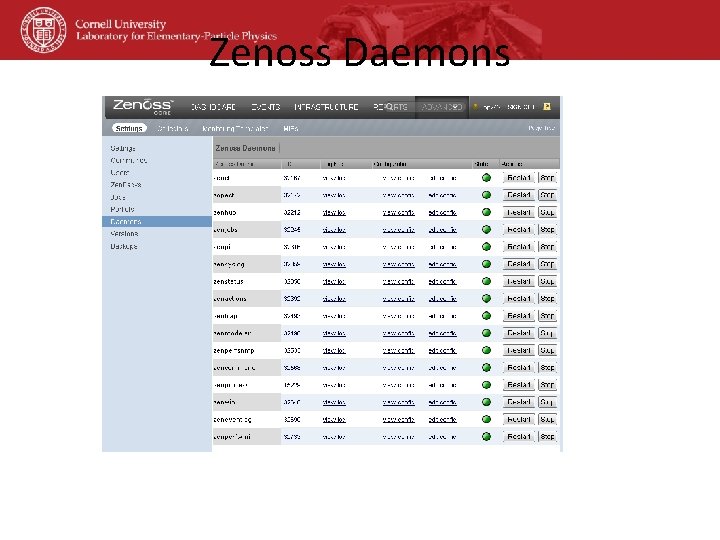
Task: Click the search magnifier icon in top bar
Action: (390, 107)
